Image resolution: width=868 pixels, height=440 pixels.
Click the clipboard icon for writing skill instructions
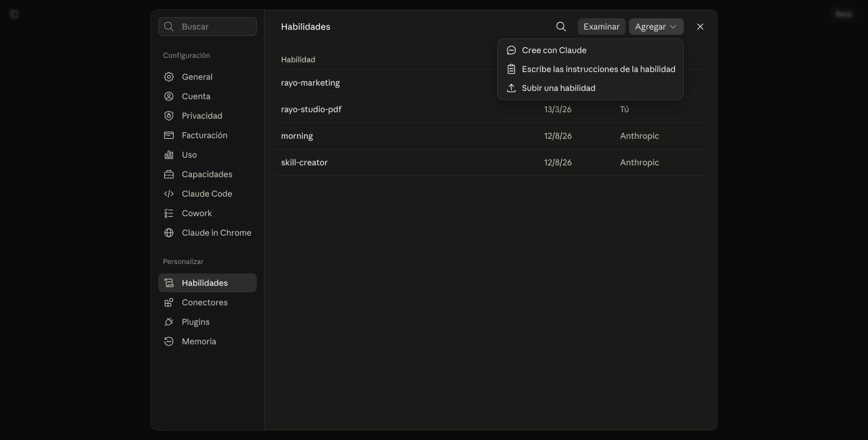(x=511, y=69)
